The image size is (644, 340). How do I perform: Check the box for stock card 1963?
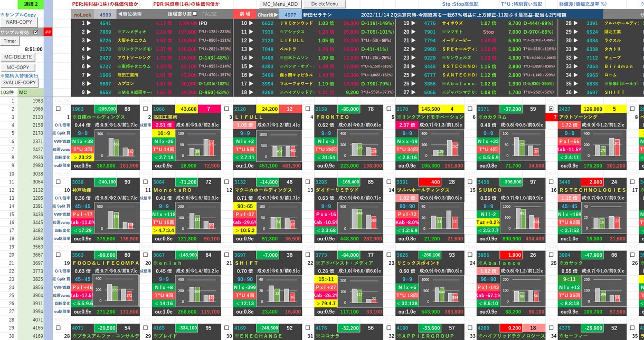pyautogui.click(x=59, y=109)
